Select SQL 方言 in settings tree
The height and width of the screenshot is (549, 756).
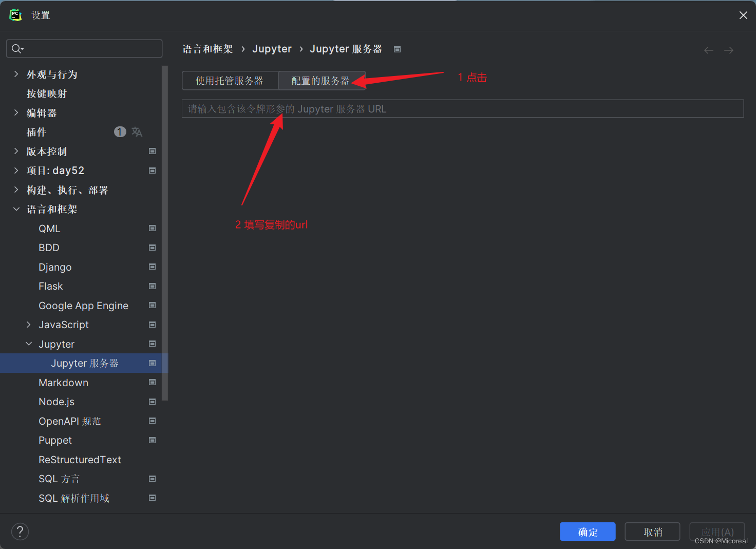[x=59, y=479]
